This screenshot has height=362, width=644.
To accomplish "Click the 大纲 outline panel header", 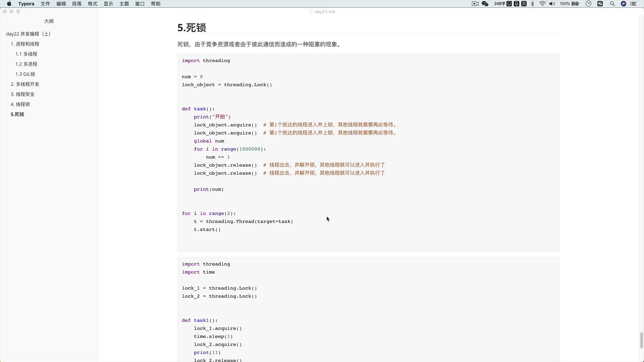I will (x=49, y=21).
